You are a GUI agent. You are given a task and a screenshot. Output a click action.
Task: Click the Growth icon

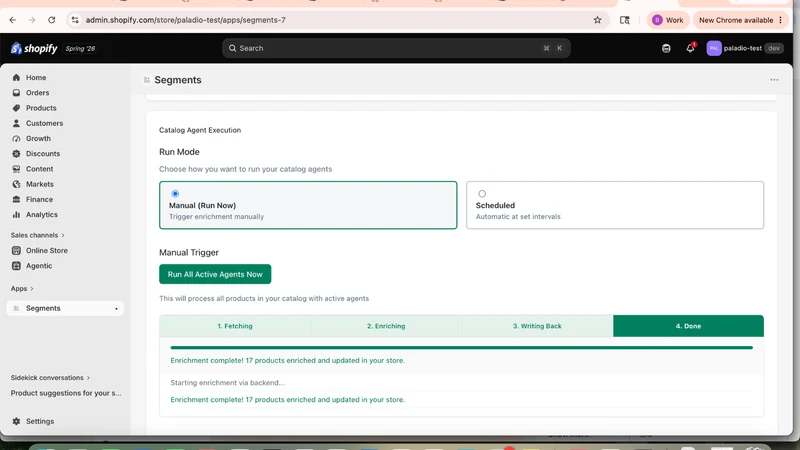click(x=16, y=139)
